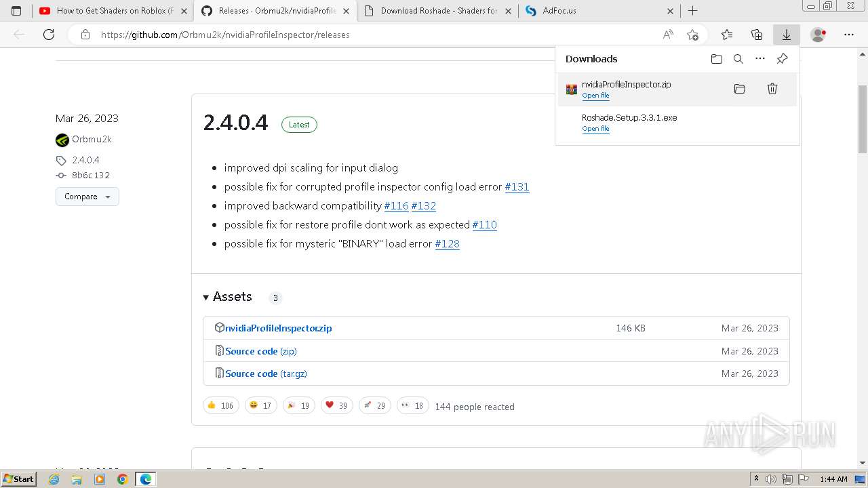Close the YouTube Shaders tab
This screenshot has width=868, height=488.
(x=184, y=11)
